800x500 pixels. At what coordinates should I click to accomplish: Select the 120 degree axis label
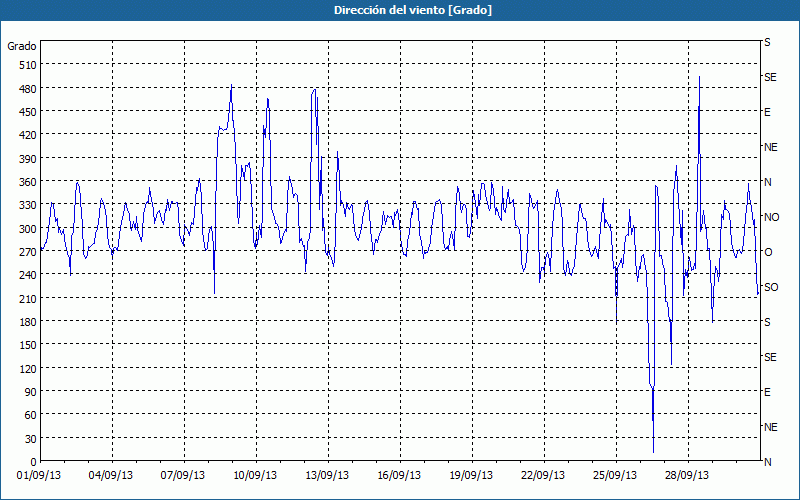[28, 368]
